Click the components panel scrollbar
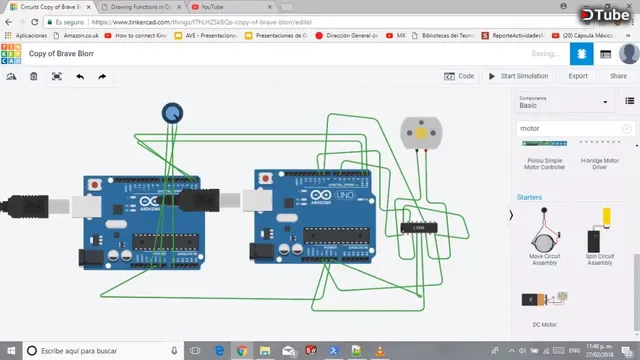Image resolution: width=640 pixels, height=360 pixels. point(637,292)
